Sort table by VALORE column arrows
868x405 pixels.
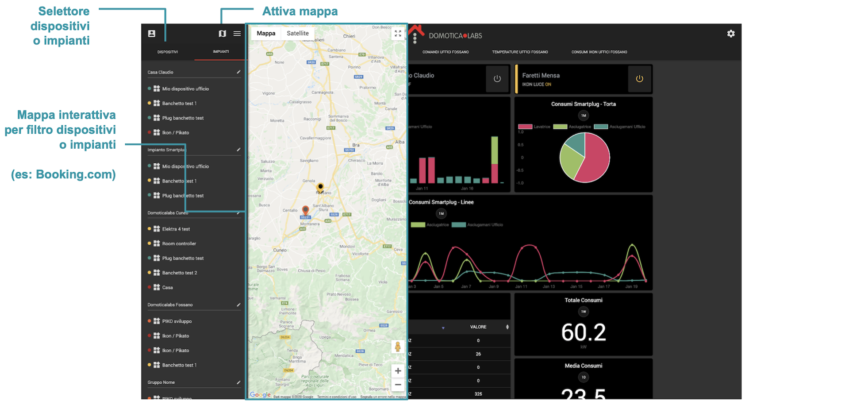507,327
